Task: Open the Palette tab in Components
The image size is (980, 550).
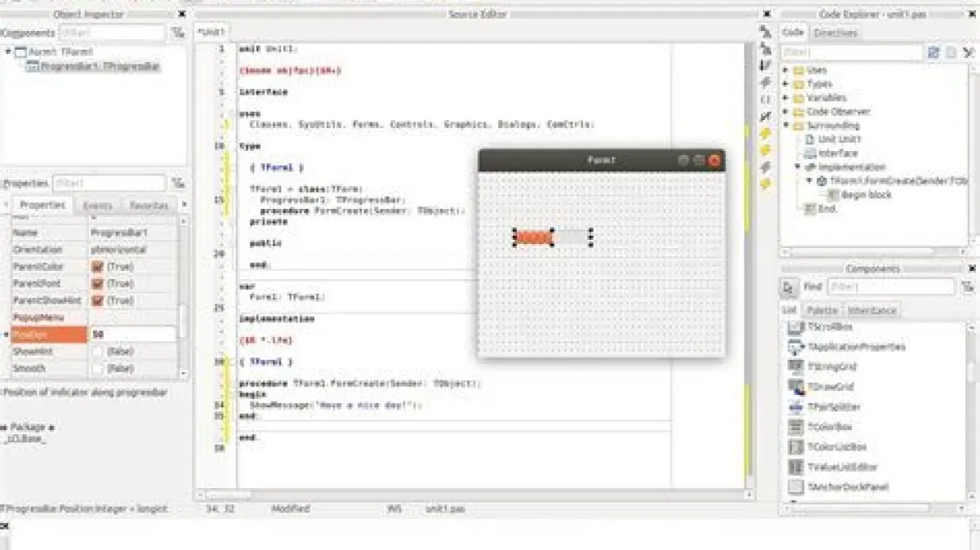Action: coord(822,311)
